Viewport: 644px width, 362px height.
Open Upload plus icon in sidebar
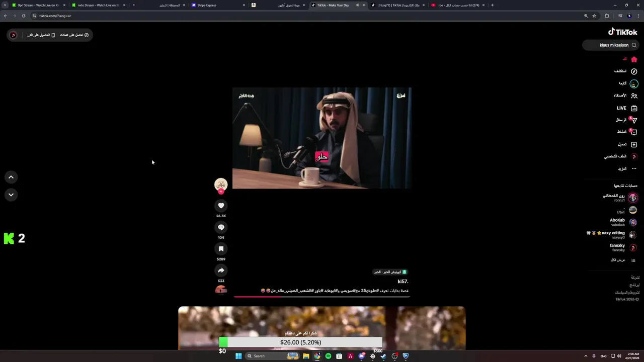(x=634, y=144)
